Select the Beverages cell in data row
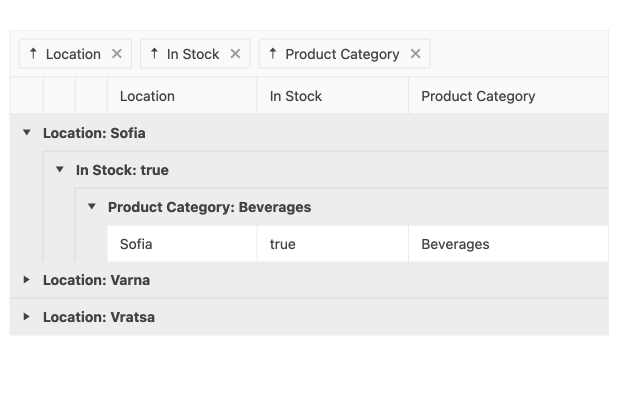The width and height of the screenshot is (619, 395). 508,244
